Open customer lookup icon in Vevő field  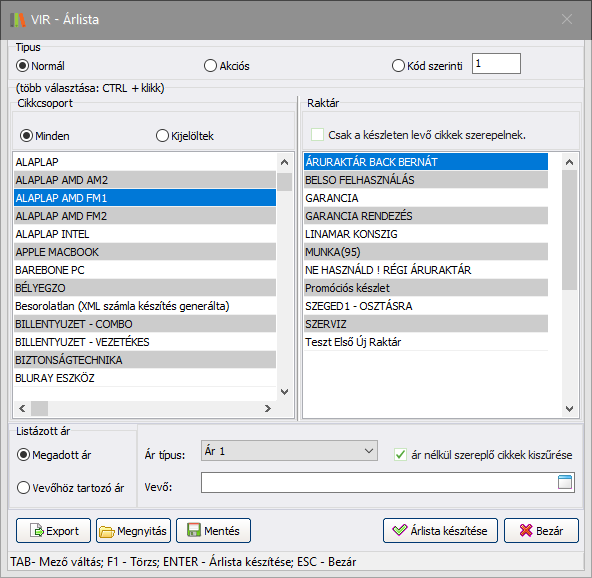point(565,482)
